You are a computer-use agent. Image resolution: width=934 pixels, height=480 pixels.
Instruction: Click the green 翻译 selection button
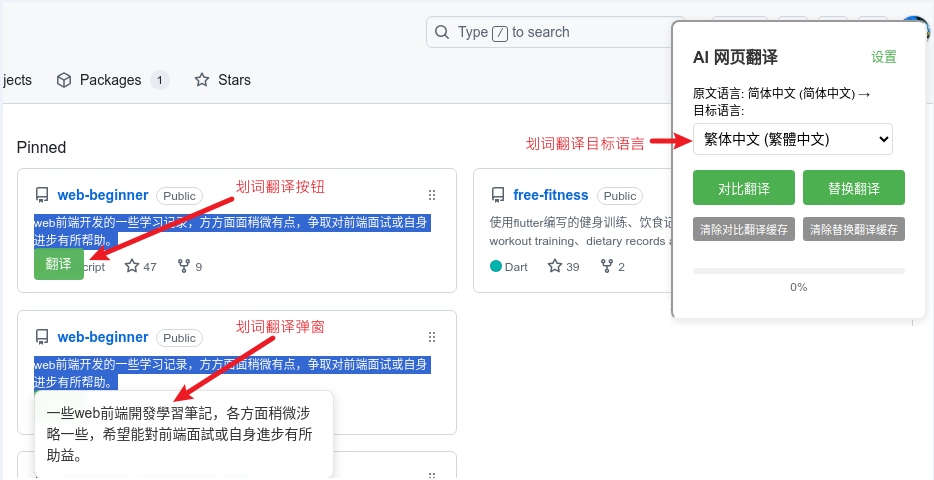coord(59,264)
